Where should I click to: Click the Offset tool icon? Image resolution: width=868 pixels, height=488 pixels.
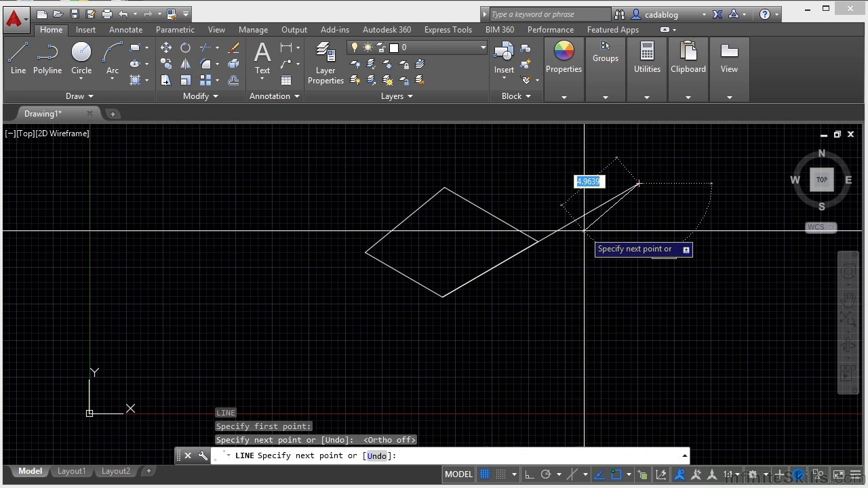click(x=234, y=80)
